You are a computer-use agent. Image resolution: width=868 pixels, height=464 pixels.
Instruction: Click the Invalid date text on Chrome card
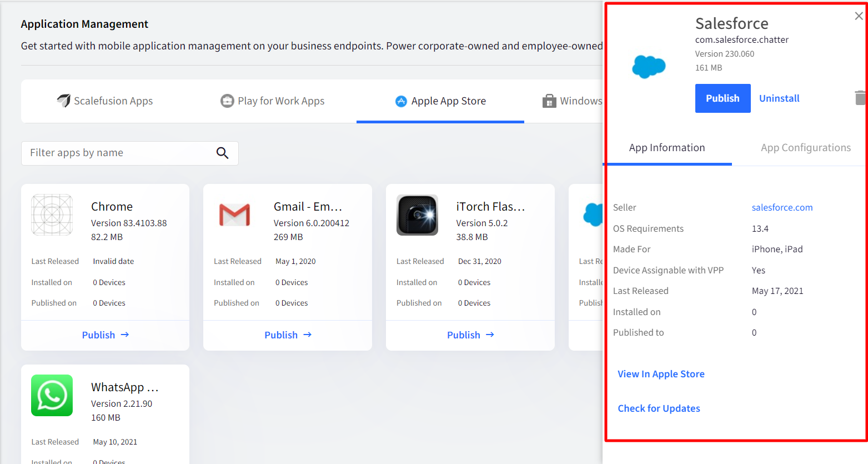point(113,261)
